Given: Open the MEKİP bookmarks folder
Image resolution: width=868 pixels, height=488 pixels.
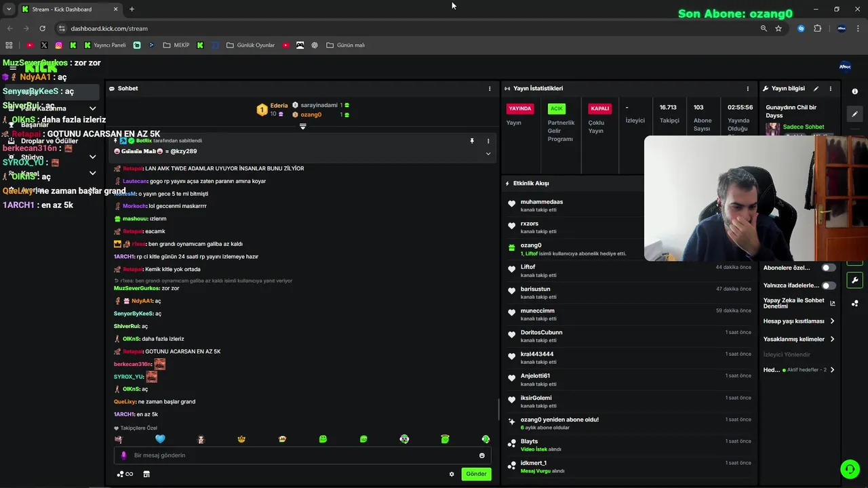Looking at the screenshot, I should [x=176, y=45].
